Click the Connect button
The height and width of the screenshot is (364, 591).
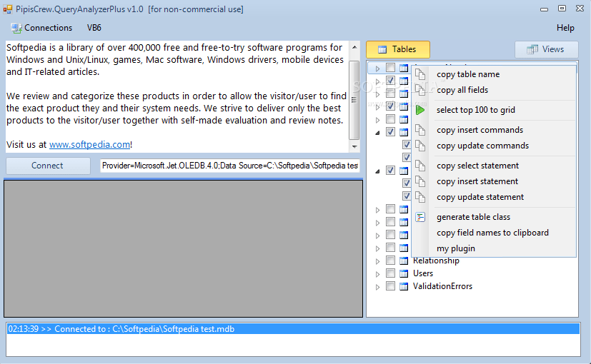[x=48, y=166]
